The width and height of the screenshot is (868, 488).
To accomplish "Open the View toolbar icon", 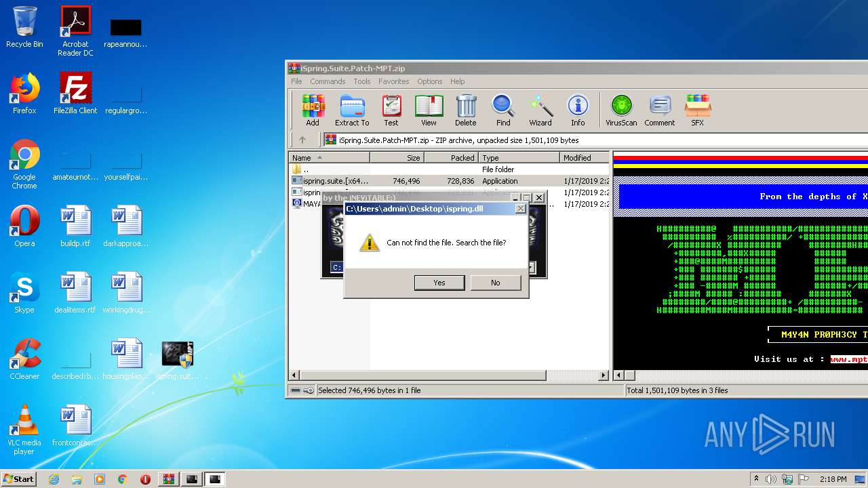I will (x=429, y=110).
